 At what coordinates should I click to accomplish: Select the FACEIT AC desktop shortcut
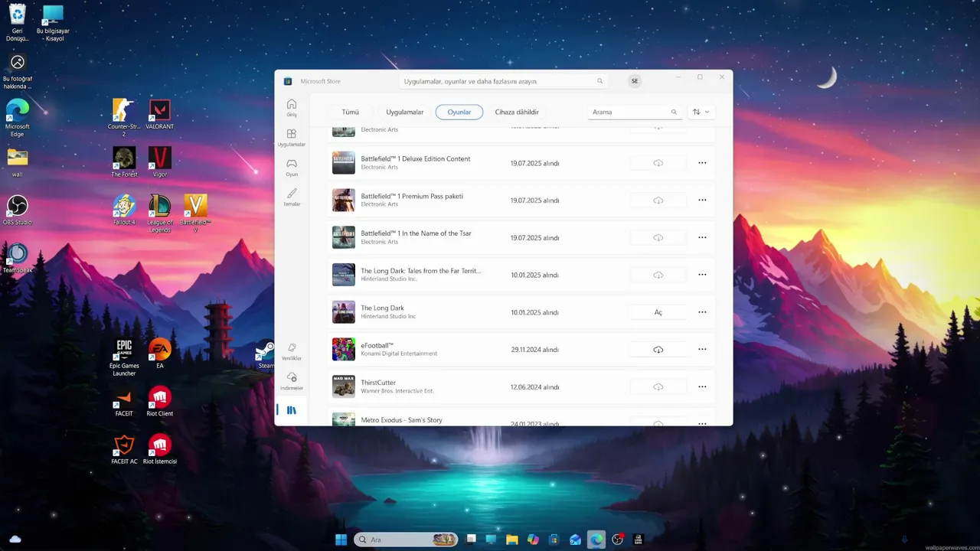pyautogui.click(x=124, y=450)
